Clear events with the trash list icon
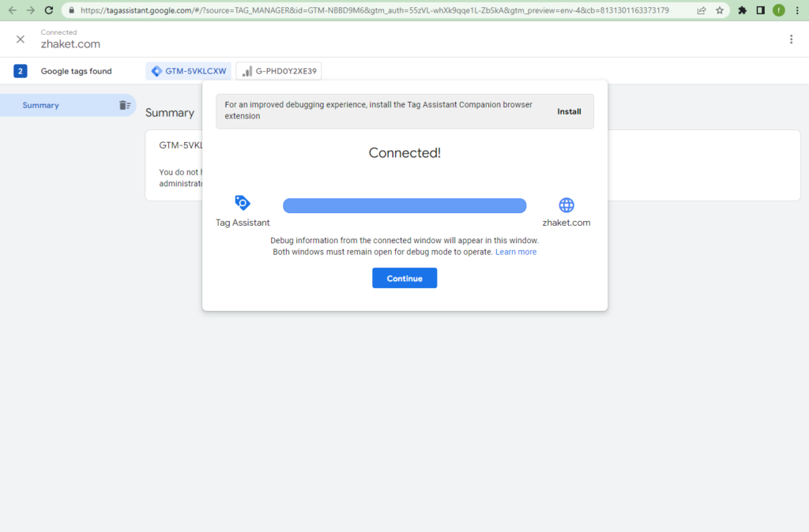Image resolution: width=809 pixels, height=532 pixels. [x=125, y=105]
